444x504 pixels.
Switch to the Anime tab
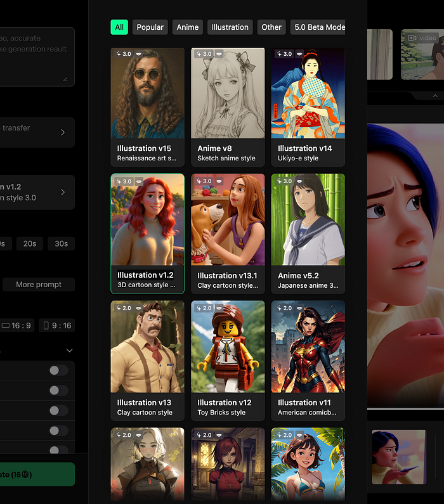[188, 27]
